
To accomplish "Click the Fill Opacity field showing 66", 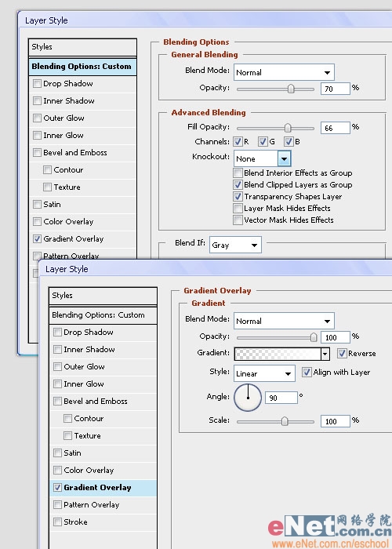I will pyautogui.click(x=335, y=128).
